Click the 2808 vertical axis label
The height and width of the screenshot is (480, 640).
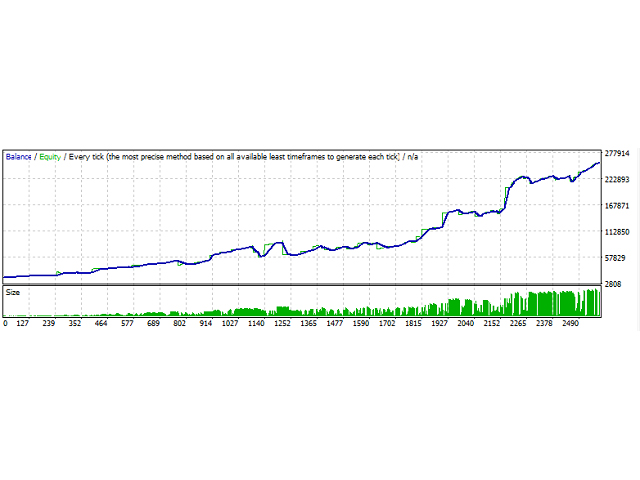[615, 285]
